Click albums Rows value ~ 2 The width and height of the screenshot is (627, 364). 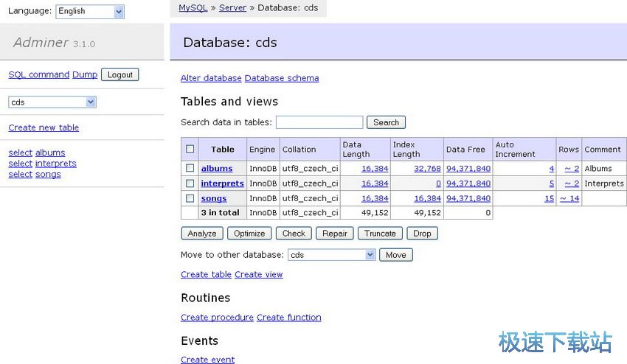tap(572, 169)
